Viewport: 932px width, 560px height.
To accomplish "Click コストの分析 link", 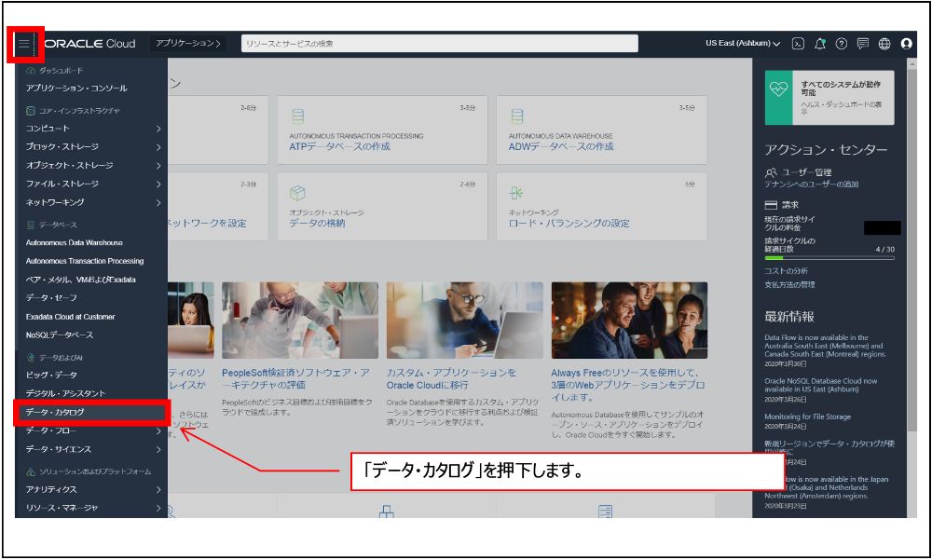I will pyautogui.click(x=786, y=271).
